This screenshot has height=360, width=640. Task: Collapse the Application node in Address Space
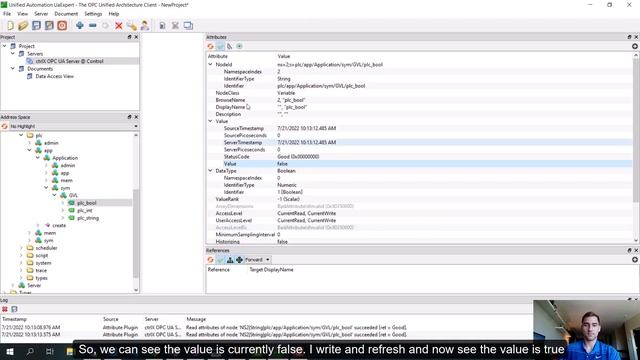click(38, 158)
